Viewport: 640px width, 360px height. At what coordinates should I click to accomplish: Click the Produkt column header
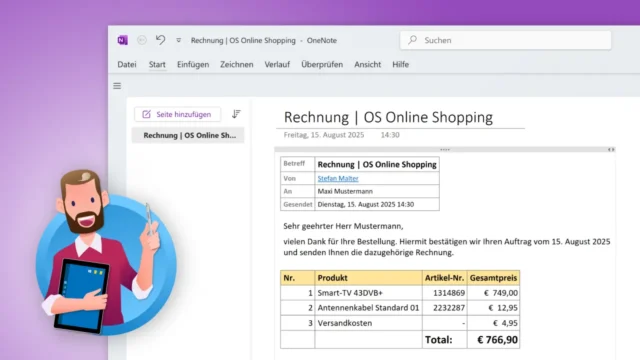click(368, 278)
